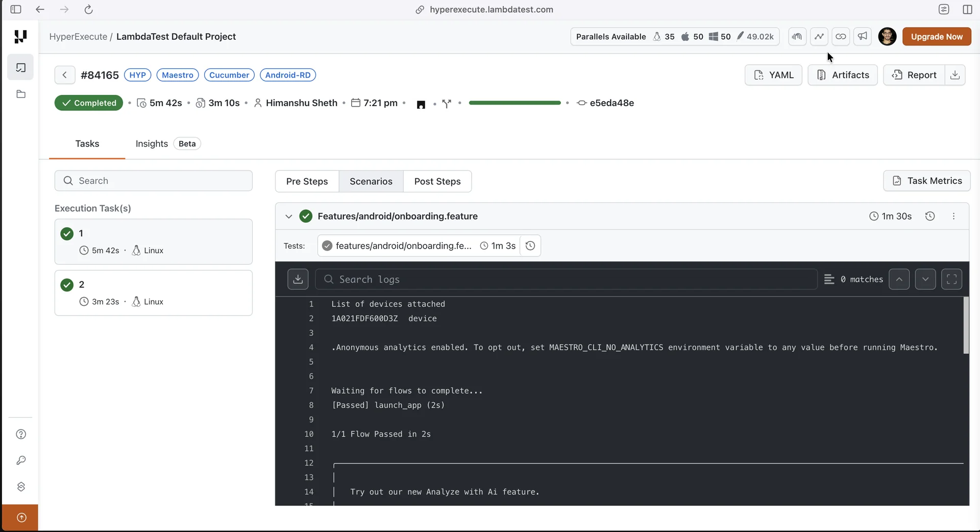
Task: Open the YAML button
Action: 773,75
